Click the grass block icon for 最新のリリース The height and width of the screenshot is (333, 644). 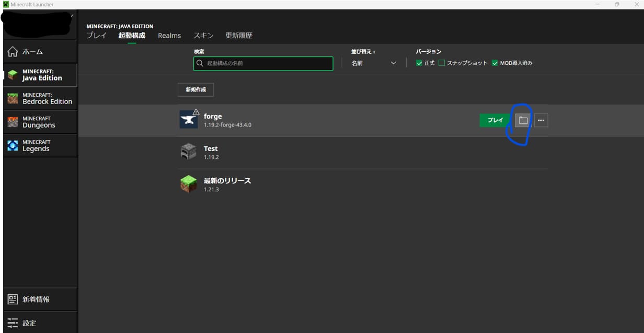point(188,183)
